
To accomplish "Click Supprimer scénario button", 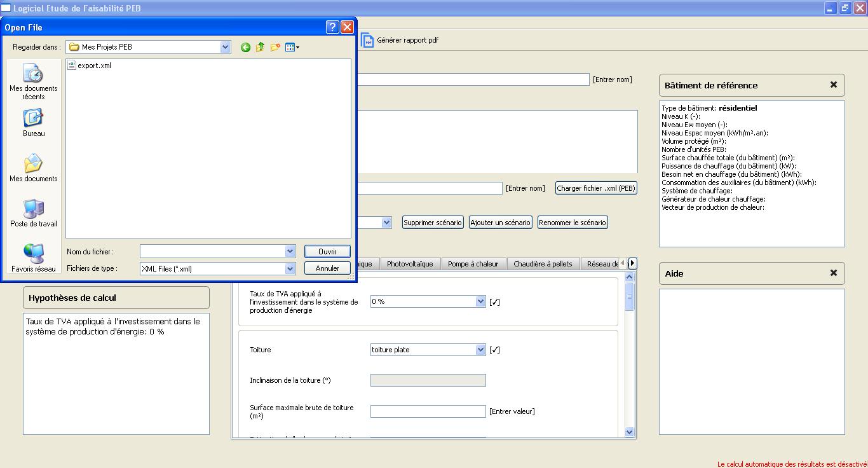I will [433, 223].
